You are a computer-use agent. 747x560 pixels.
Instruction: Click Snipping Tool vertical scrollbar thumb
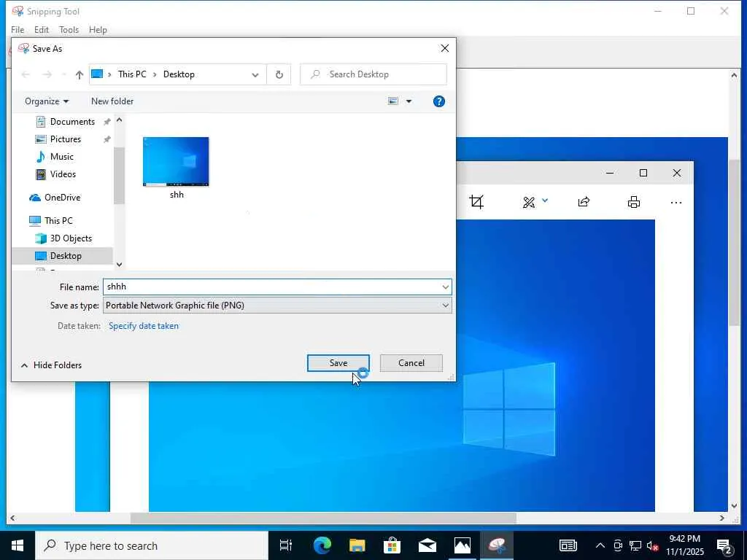[x=734, y=243]
